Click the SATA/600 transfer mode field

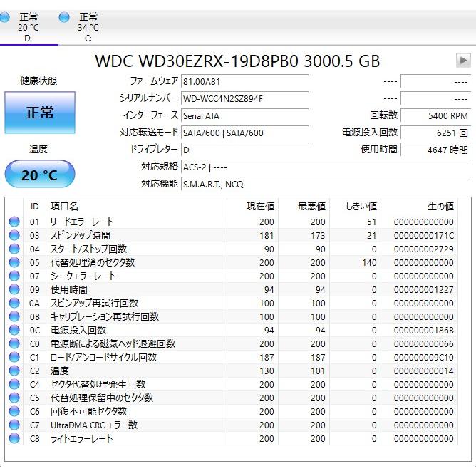pyautogui.click(x=244, y=133)
